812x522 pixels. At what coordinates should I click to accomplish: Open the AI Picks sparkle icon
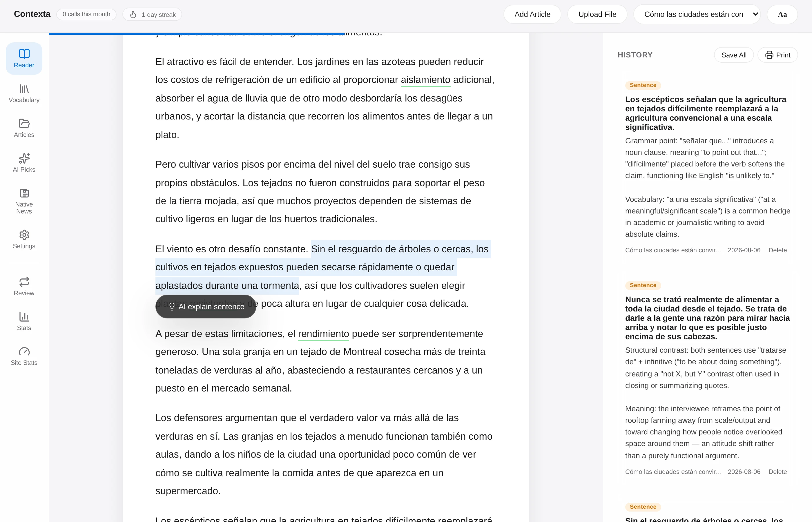[24, 158]
